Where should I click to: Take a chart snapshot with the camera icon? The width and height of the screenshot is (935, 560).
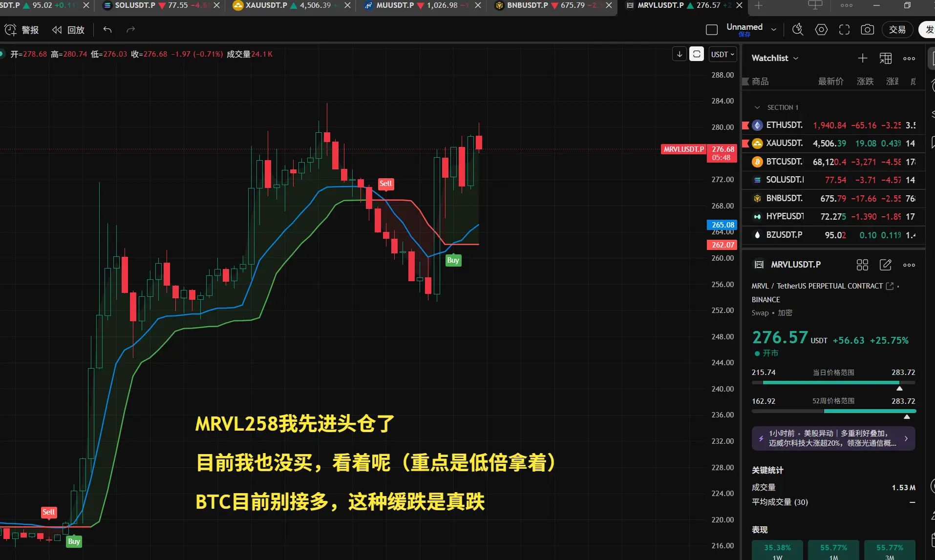(867, 30)
